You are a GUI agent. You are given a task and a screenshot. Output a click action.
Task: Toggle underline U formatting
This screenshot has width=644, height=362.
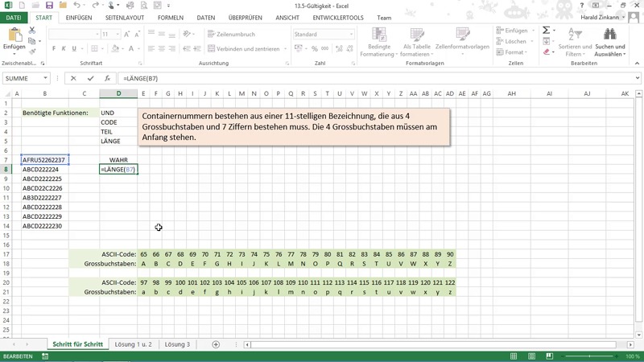[x=74, y=48]
